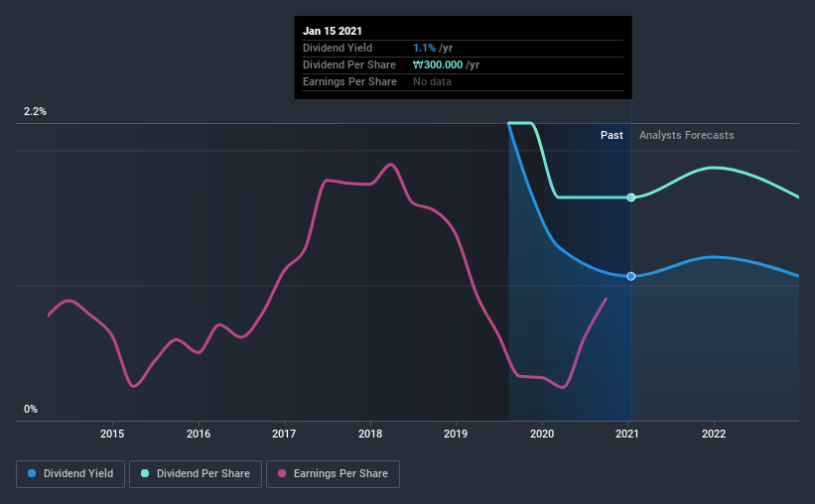Viewport: 815px width, 504px height.
Task: Click the 2017 x-axis label
Action: click(x=284, y=434)
